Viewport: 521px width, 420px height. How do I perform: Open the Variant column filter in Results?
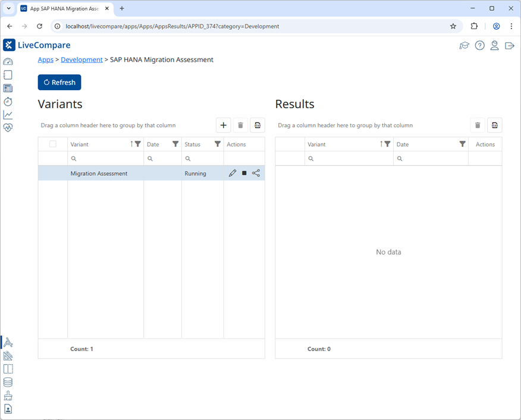387,144
